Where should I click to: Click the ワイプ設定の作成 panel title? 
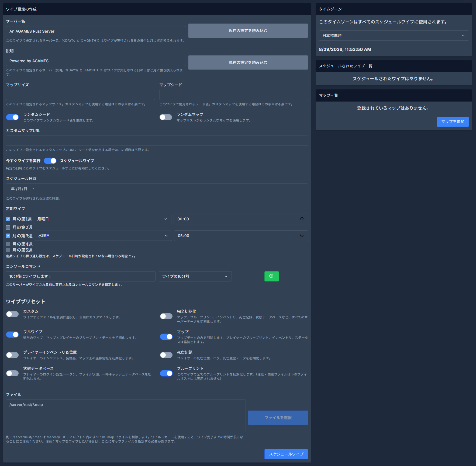[21, 9]
